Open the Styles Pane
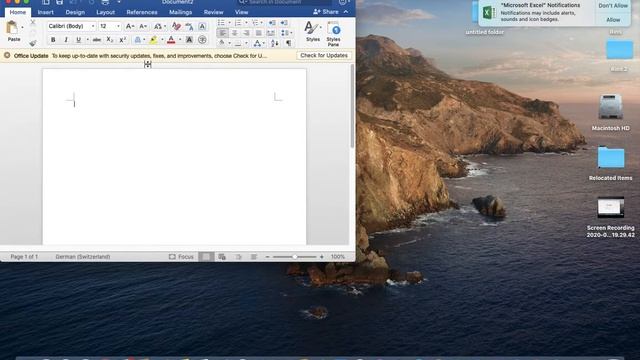The width and height of the screenshot is (640, 360). pyautogui.click(x=333, y=34)
